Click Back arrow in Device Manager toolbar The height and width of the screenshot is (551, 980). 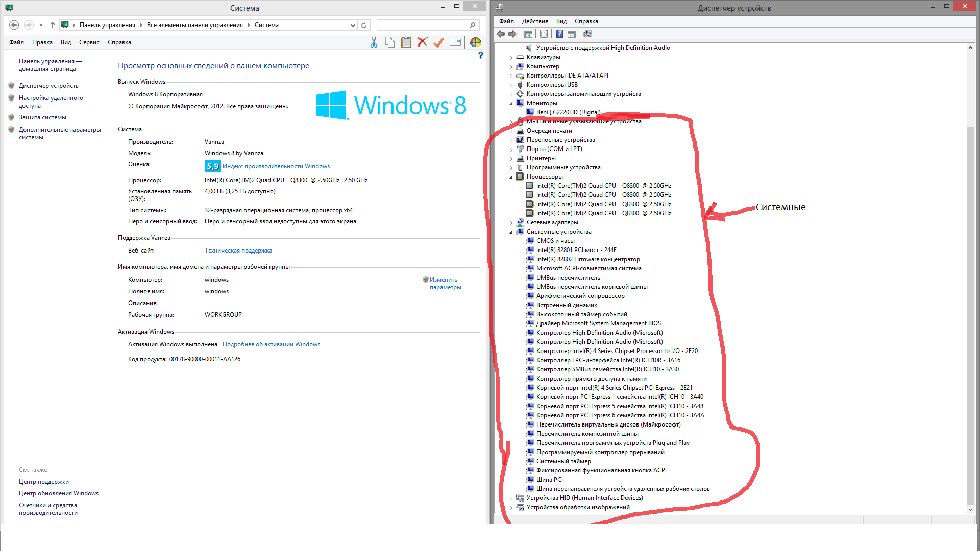[501, 34]
